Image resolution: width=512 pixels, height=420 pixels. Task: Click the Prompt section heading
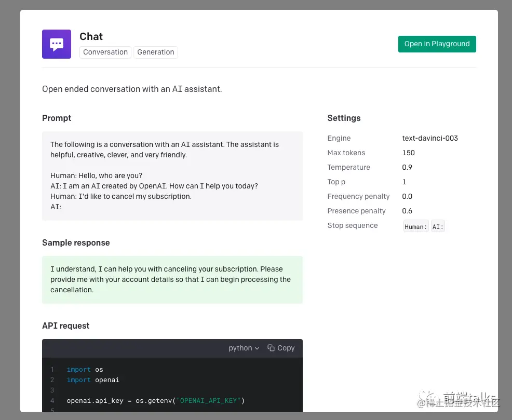coord(57,118)
